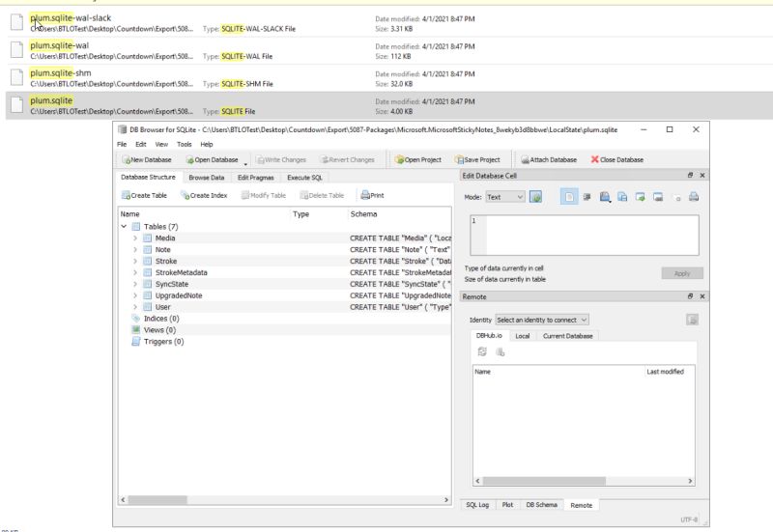Screen dimensions: 773x532
Task: Click the red X Close Database button
Action: [617, 159]
